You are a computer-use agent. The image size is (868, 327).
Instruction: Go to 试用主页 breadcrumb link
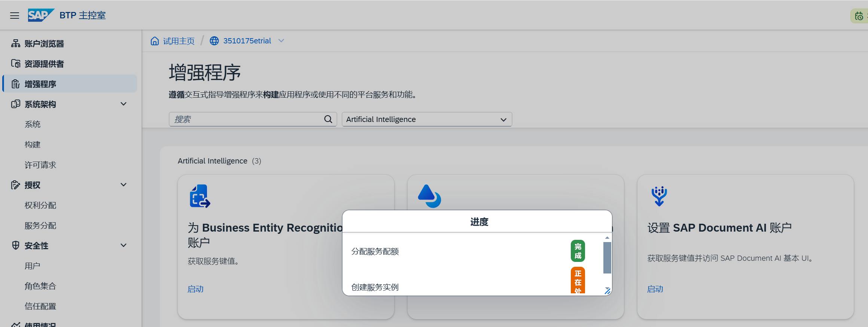(179, 41)
